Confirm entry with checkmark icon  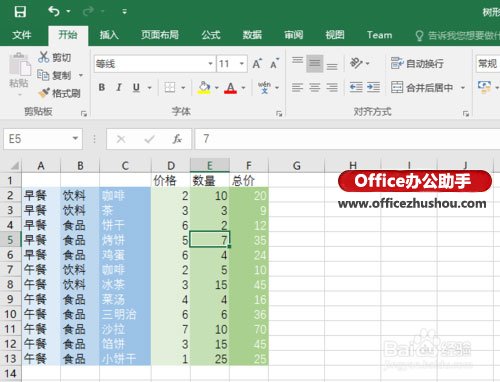149,139
